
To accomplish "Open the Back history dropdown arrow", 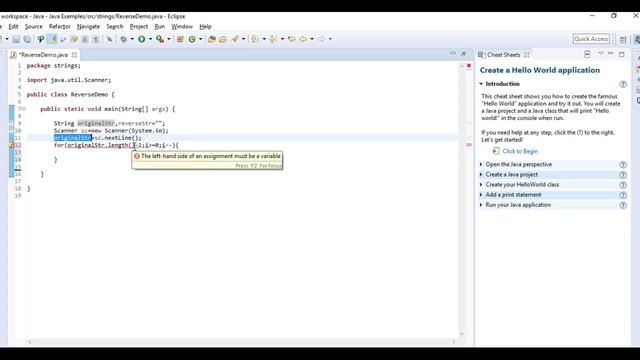I will point(312,39).
